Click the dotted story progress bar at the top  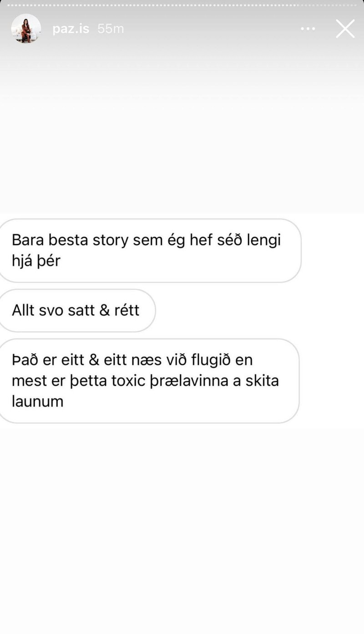click(182, 5)
